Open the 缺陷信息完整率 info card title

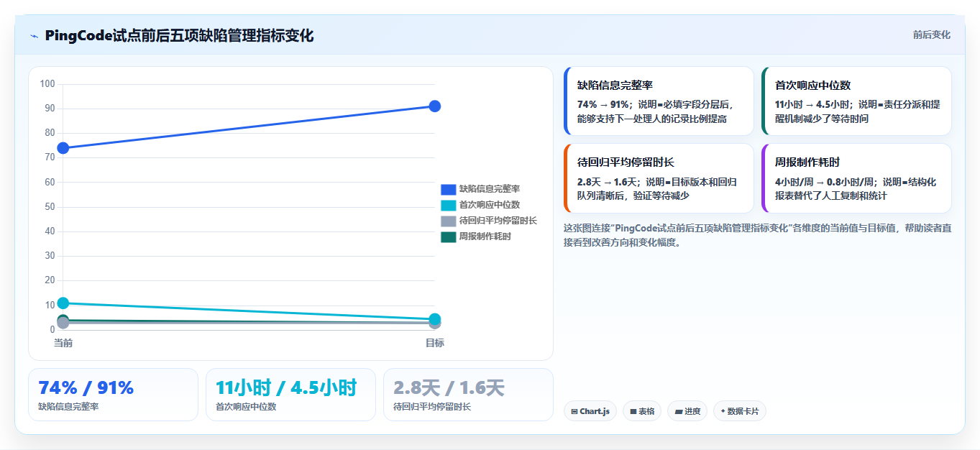615,85
